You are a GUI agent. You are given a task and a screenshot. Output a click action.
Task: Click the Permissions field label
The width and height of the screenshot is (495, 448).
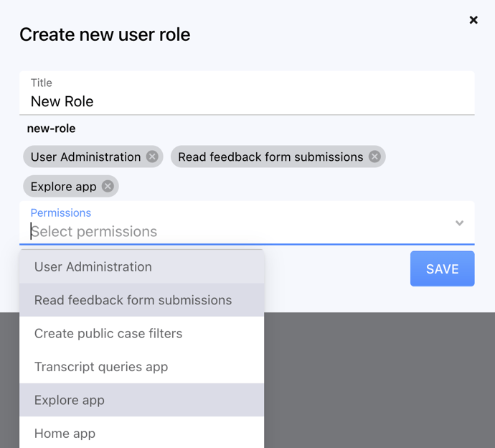[60, 213]
